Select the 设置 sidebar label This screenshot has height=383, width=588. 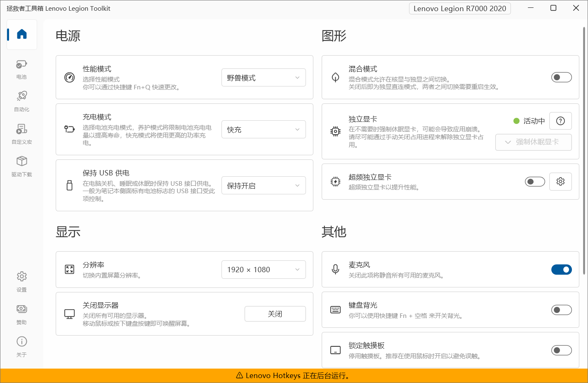coord(21,290)
